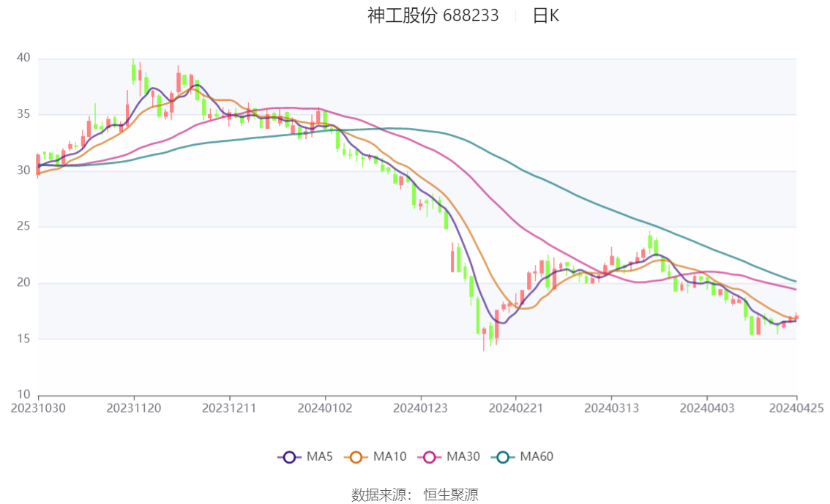Click the y-axis value 35

click(x=23, y=114)
